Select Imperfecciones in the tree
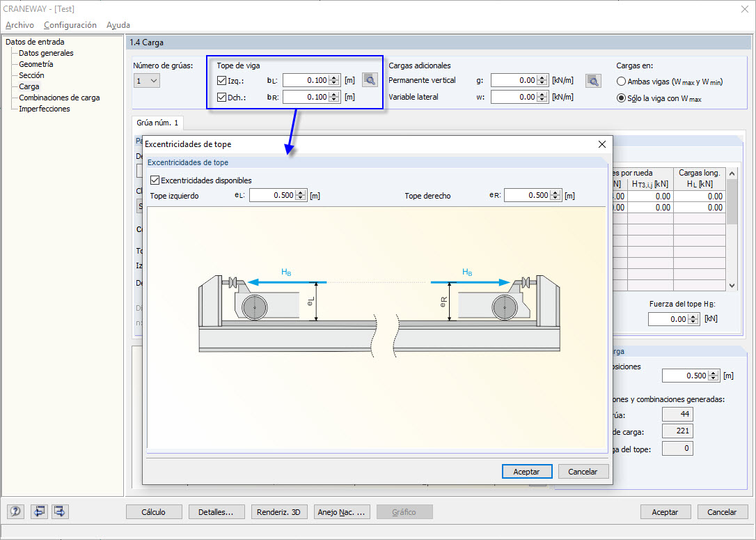This screenshot has width=756, height=540. [45, 109]
